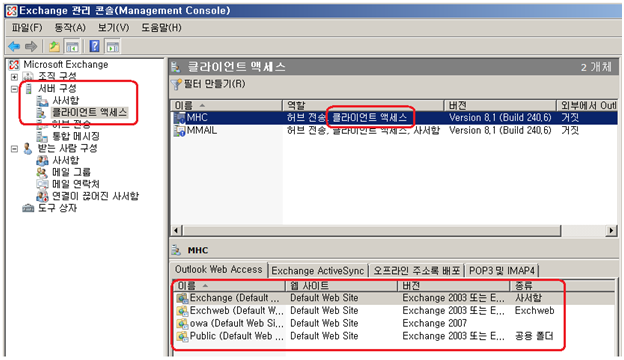The image size is (624, 360).
Task: Click the Exchange (Default virtual directory icon
Action: 182,298
